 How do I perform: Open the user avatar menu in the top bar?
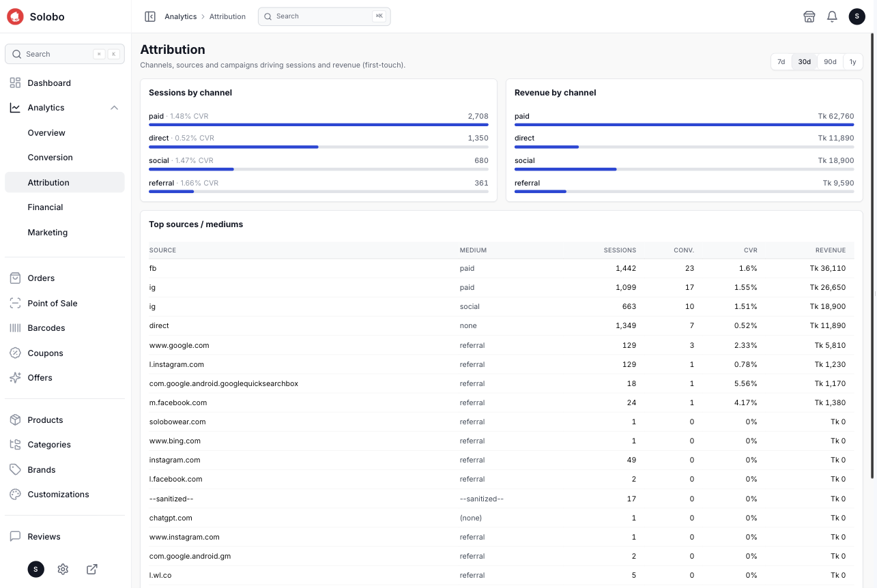857,16
